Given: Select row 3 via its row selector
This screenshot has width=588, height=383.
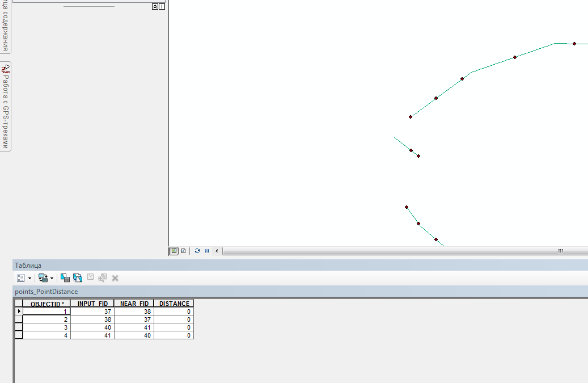Looking at the screenshot, I should [x=19, y=327].
